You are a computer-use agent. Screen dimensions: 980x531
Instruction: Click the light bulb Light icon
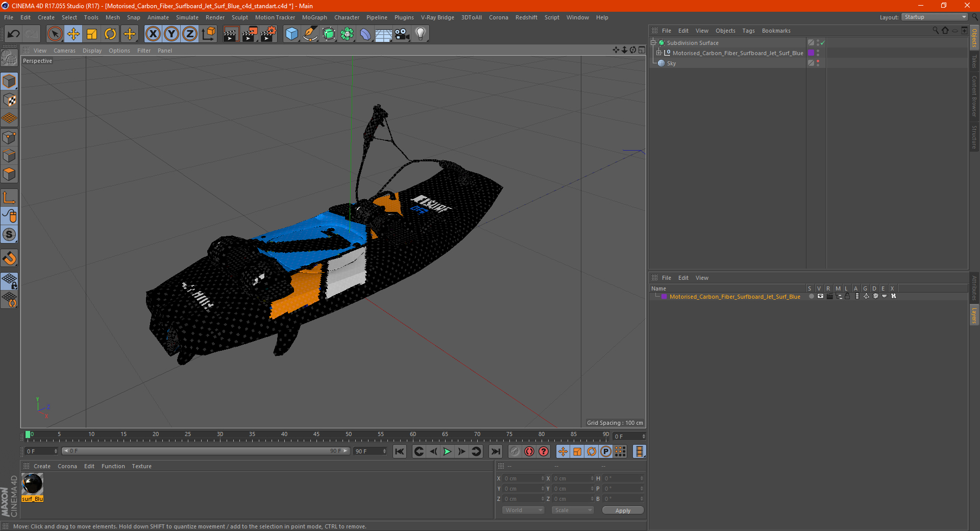(x=420, y=34)
